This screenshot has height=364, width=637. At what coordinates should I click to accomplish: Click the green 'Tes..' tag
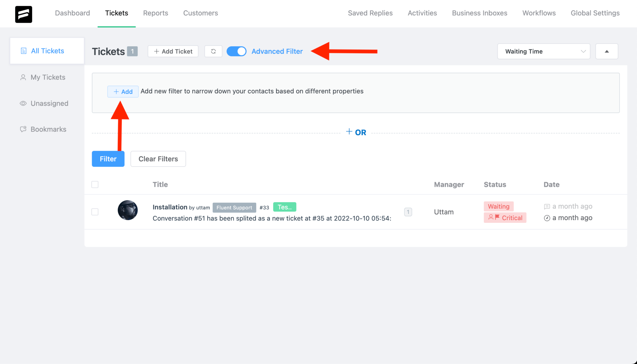pos(285,207)
